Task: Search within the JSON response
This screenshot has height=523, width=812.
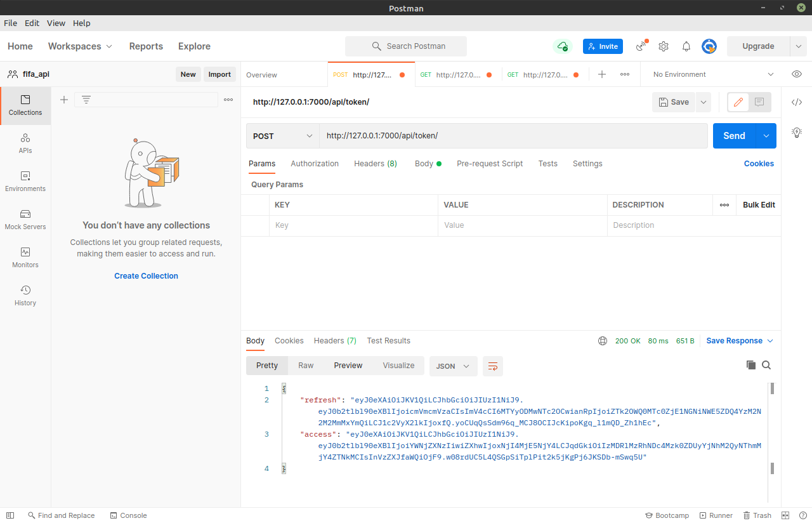Action: (766, 365)
